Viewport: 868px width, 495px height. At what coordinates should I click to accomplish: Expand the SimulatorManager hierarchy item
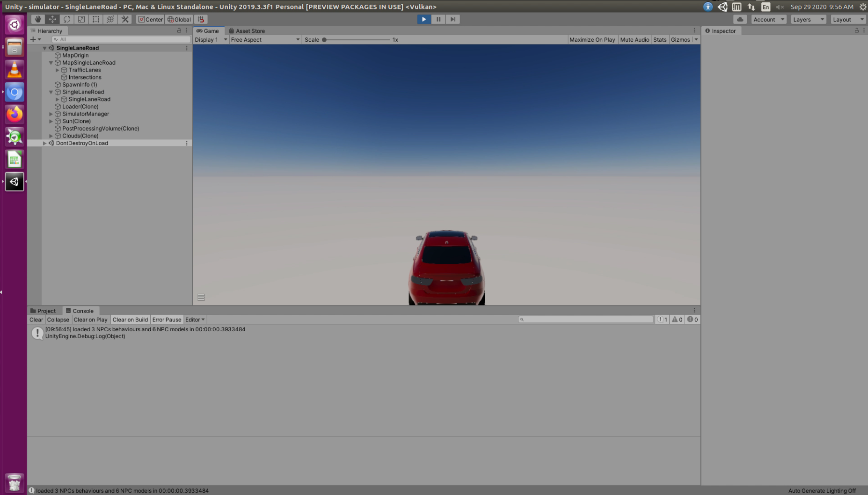pos(51,114)
